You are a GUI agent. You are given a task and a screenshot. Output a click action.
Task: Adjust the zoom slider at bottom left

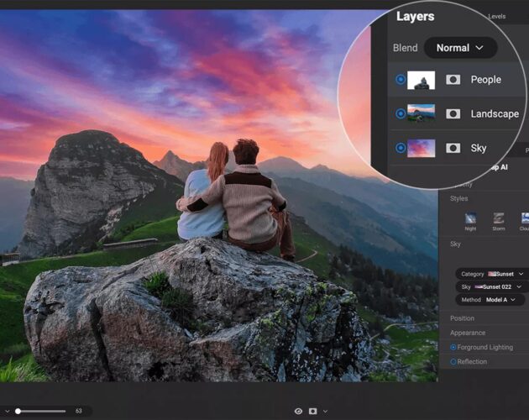(40, 412)
